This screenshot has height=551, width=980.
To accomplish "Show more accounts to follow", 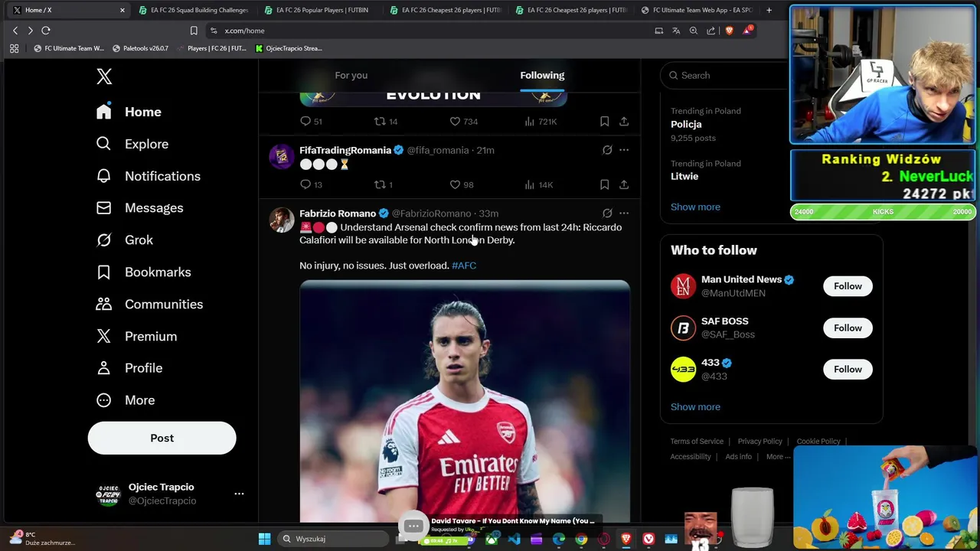I will coord(695,406).
